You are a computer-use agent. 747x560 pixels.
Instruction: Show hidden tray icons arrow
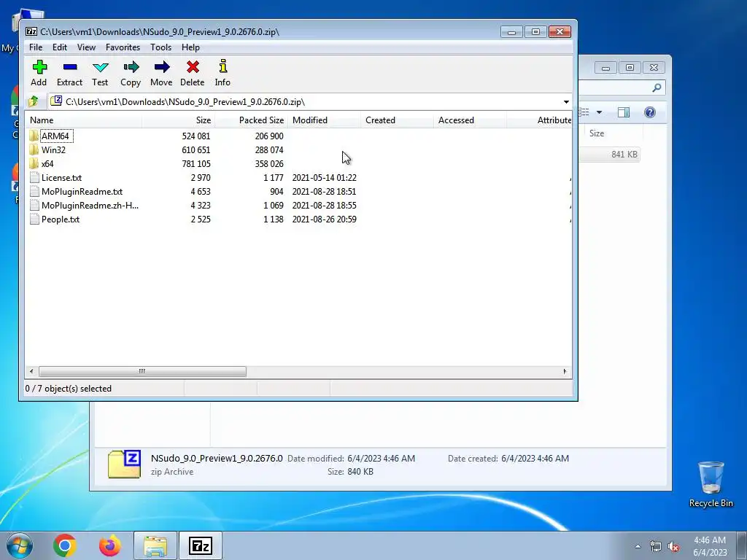click(x=638, y=547)
